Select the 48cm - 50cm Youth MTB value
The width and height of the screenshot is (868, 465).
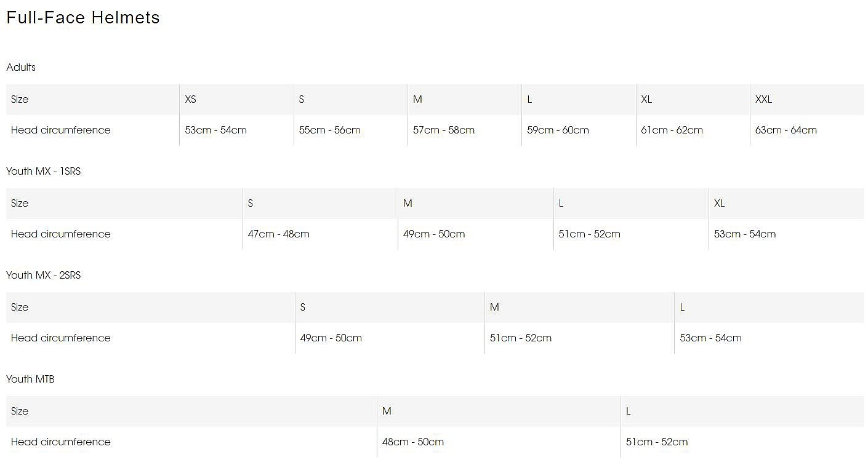coord(413,442)
